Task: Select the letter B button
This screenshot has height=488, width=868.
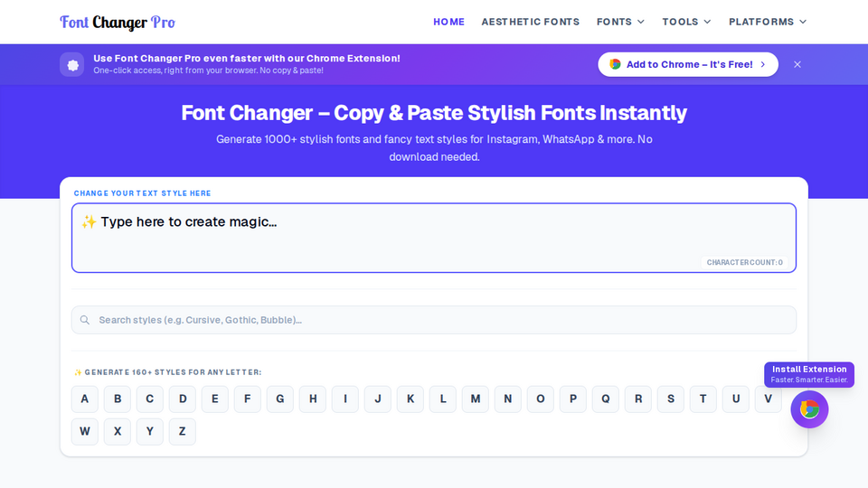Action: (x=118, y=399)
